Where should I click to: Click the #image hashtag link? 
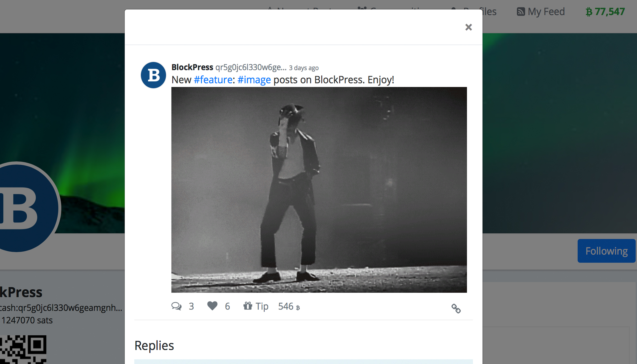pyautogui.click(x=255, y=79)
